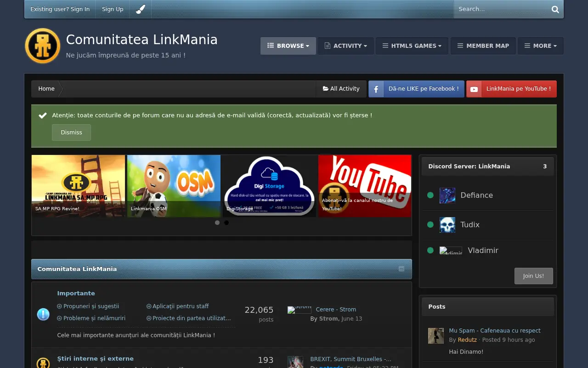Click the Strom avatar image
The width and height of the screenshot is (588, 368).
[x=300, y=310]
